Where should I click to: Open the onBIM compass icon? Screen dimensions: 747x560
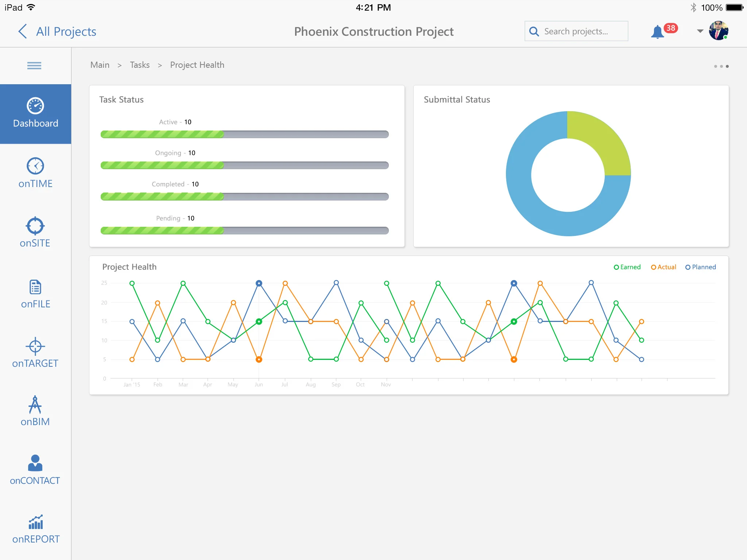[x=35, y=405]
